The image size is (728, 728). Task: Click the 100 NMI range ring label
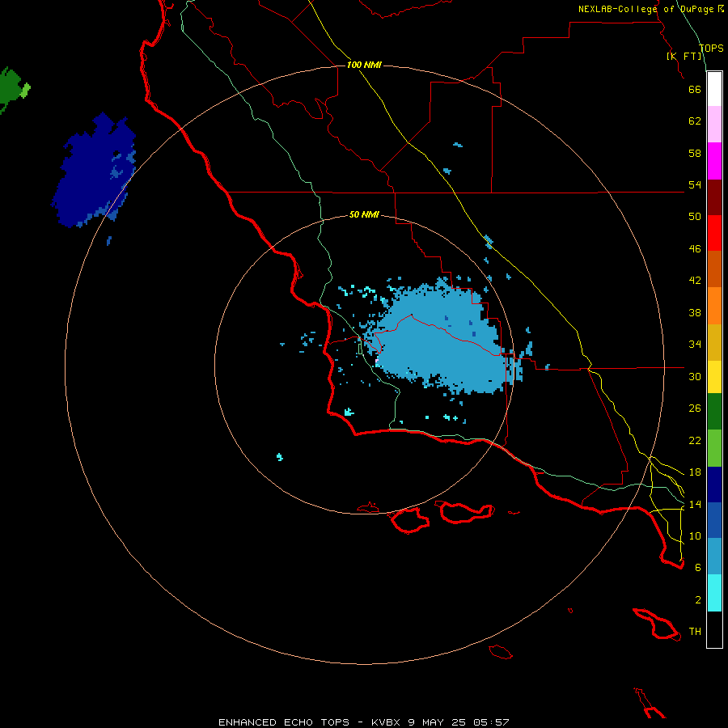(x=364, y=65)
